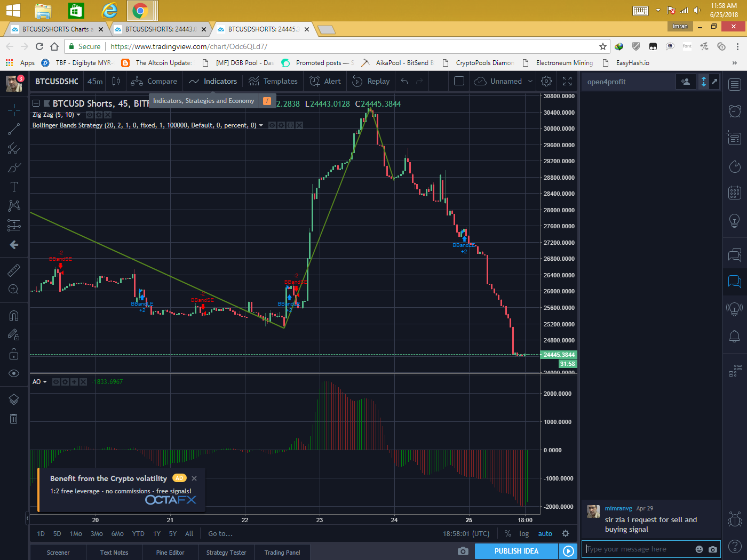This screenshot has height=560, width=747.
Task: Set the chart range to YTD
Action: tap(138, 533)
